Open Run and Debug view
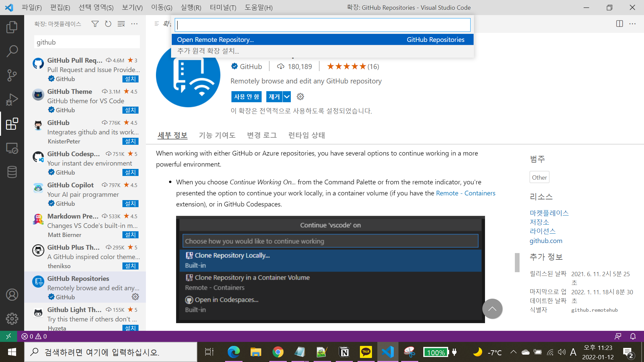This screenshot has height=362, width=644. pos(12,100)
